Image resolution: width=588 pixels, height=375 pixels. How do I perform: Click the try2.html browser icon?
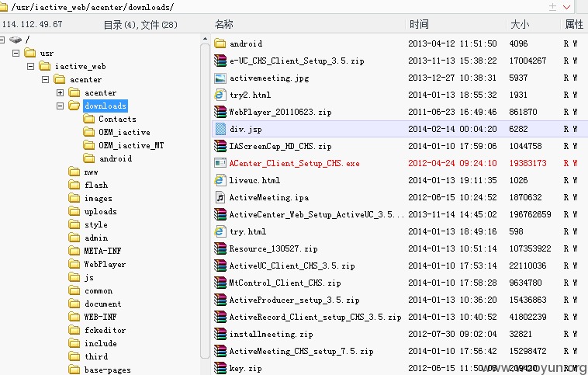tap(220, 95)
